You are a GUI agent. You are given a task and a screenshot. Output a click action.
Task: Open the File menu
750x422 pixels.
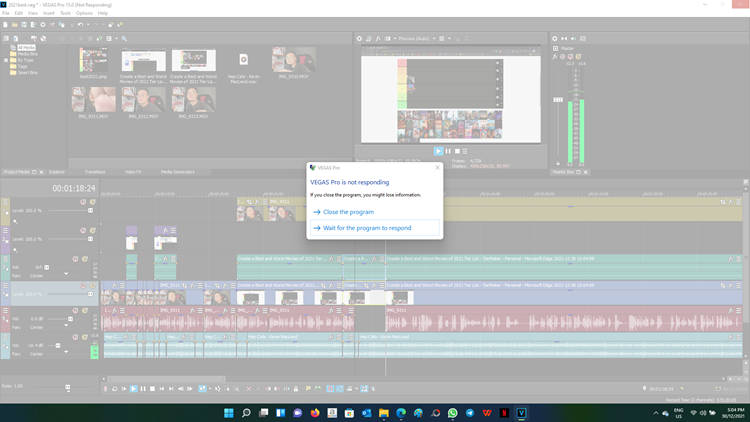6,13
